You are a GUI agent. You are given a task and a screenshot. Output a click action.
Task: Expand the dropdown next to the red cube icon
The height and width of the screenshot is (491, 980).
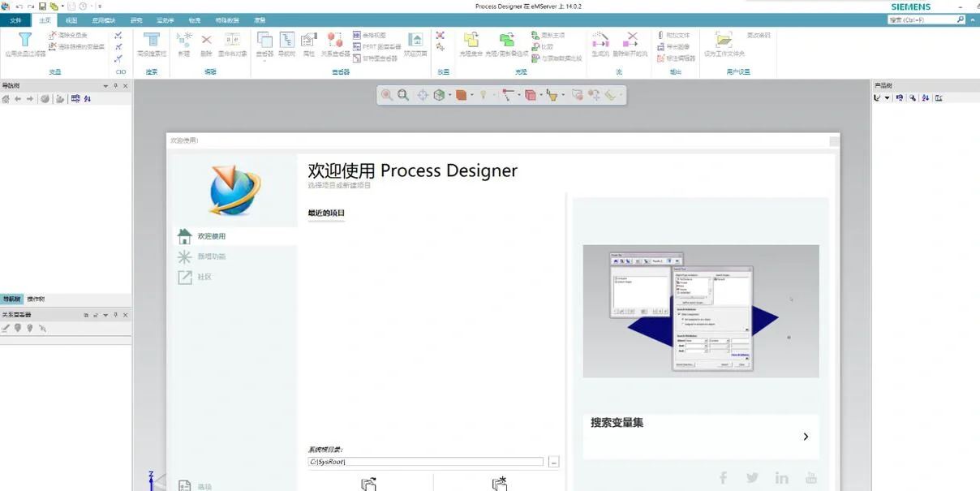(541, 95)
